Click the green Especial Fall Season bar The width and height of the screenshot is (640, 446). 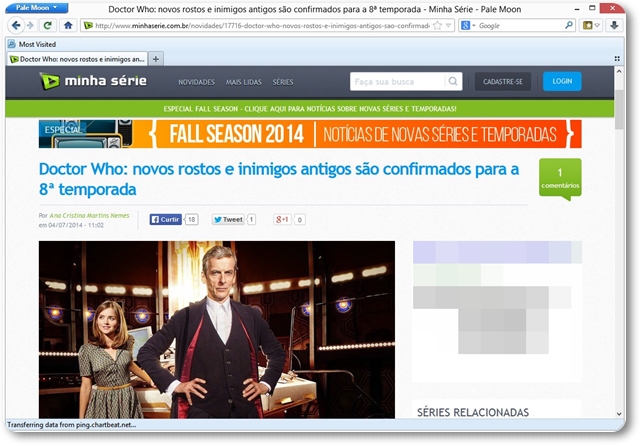[310, 109]
